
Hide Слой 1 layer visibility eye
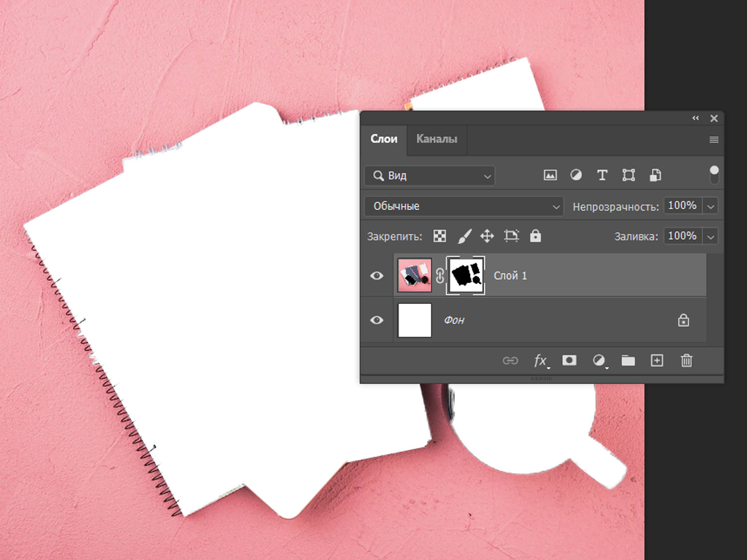tap(377, 276)
